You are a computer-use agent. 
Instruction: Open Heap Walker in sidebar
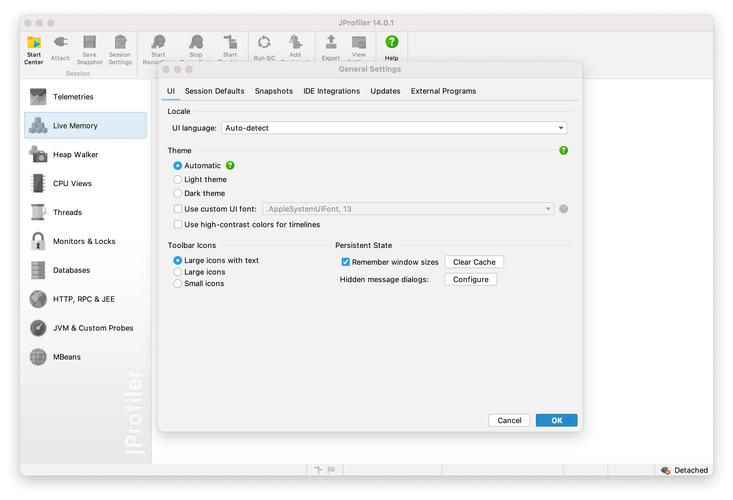(x=86, y=155)
